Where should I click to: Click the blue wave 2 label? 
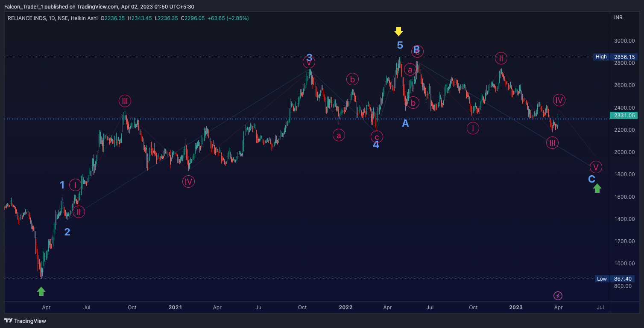pos(67,232)
